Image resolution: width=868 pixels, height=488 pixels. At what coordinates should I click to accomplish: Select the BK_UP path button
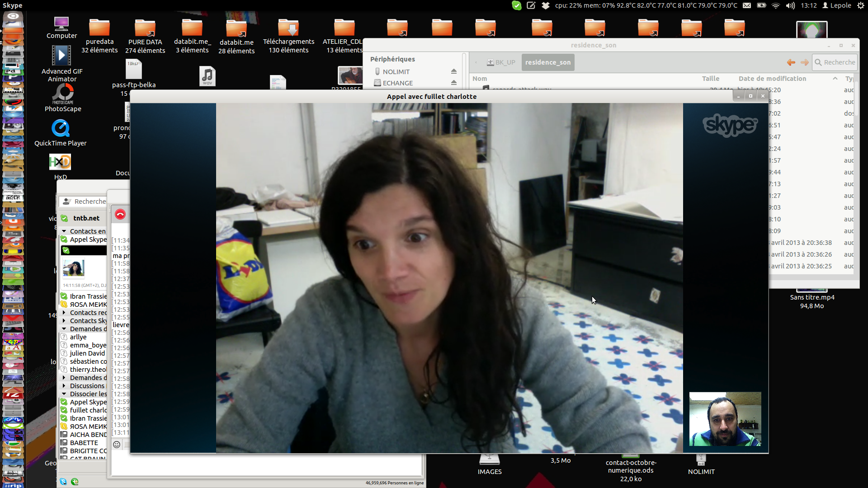click(501, 62)
